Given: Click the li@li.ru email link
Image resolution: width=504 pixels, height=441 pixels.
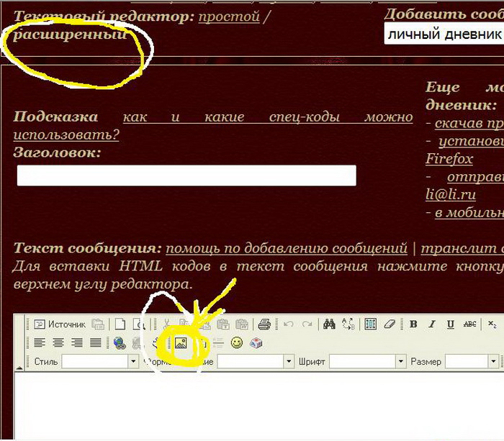Looking at the screenshot, I should tap(451, 195).
